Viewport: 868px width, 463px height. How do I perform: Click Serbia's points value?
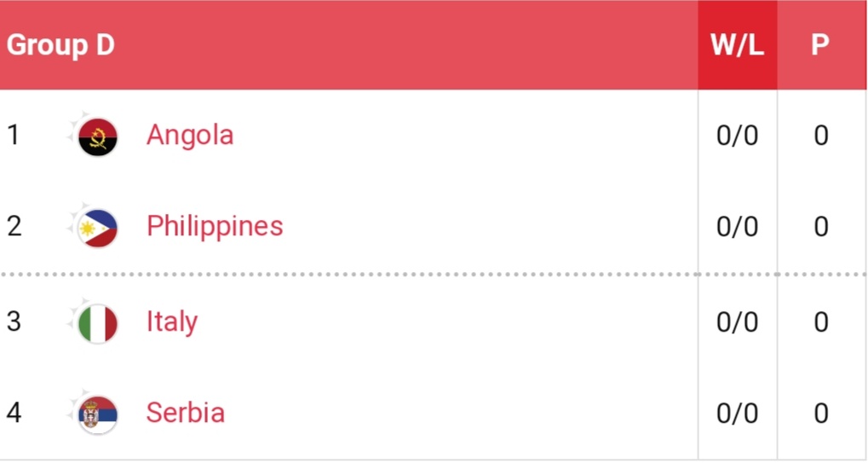tap(821, 414)
